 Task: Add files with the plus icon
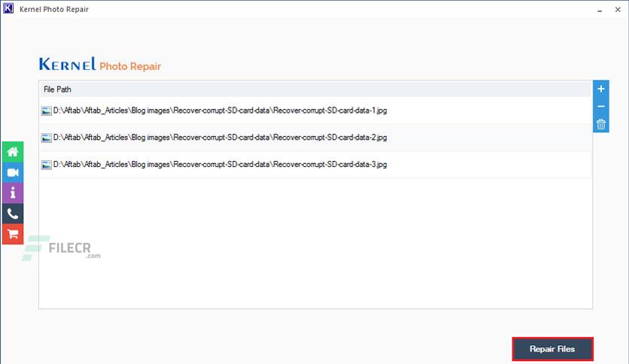coord(601,89)
